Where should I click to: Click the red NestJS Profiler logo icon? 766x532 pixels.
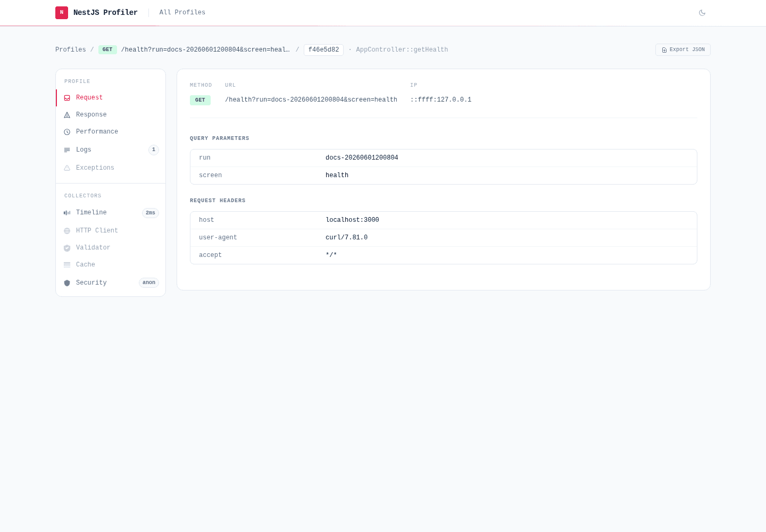[x=62, y=13]
